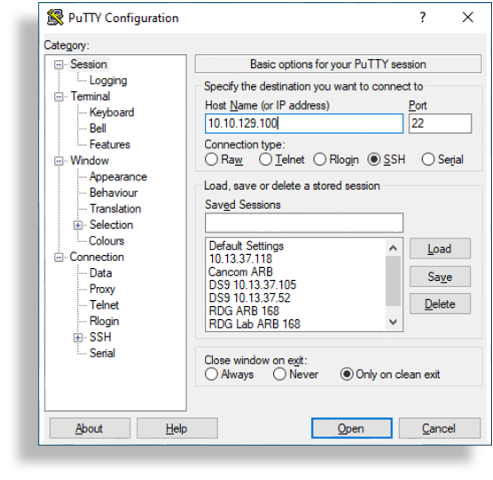The height and width of the screenshot is (480, 493).
Task: Click the question mark help icon
Action: [423, 17]
